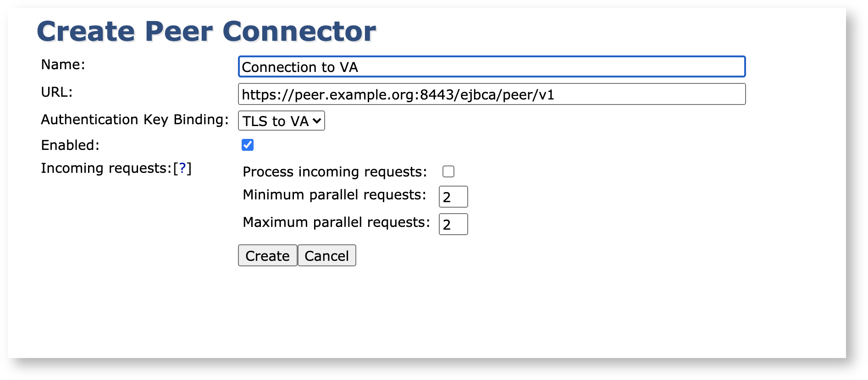Click the 'Incoming requests:' label text
Screen dimensions: 868x380
pyautogui.click(x=106, y=168)
